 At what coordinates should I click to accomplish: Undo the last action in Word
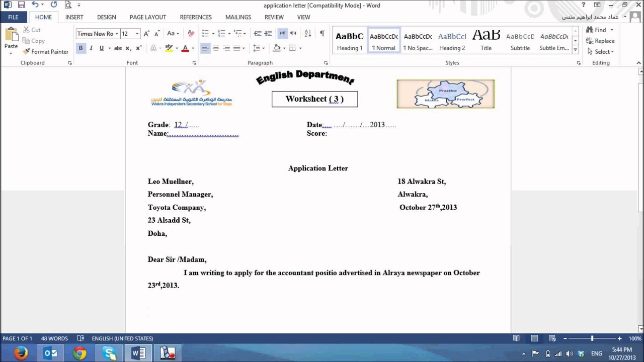[35, 5]
